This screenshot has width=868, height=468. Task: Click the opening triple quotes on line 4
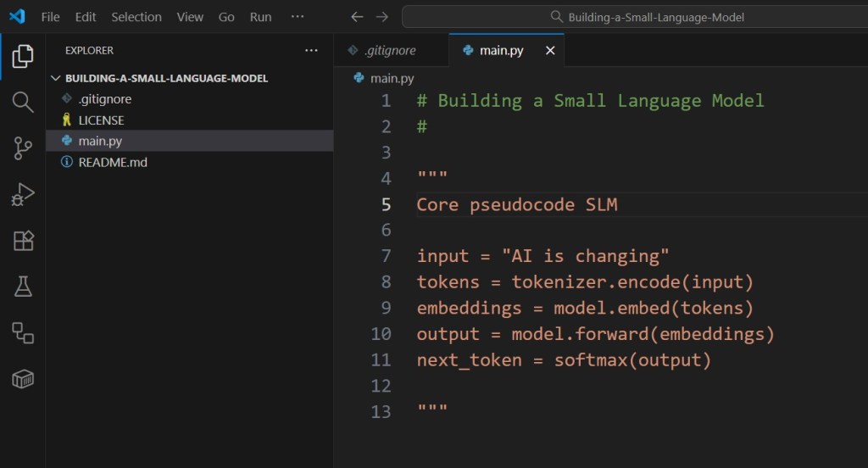click(432, 175)
